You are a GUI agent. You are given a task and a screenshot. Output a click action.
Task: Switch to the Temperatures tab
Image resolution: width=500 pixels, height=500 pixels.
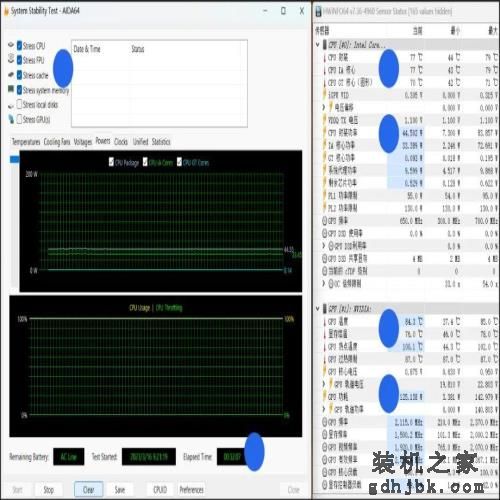pyautogui.click(x=26, y=142)
